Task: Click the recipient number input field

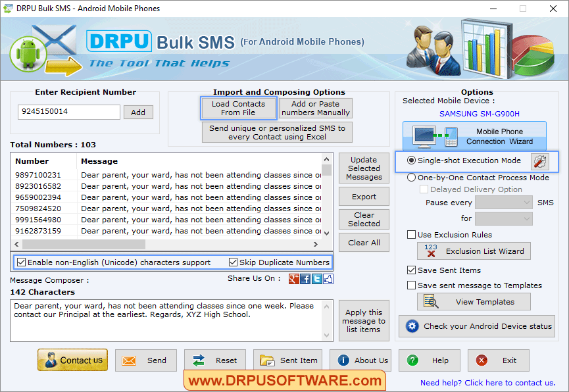Action: [69, 112]
